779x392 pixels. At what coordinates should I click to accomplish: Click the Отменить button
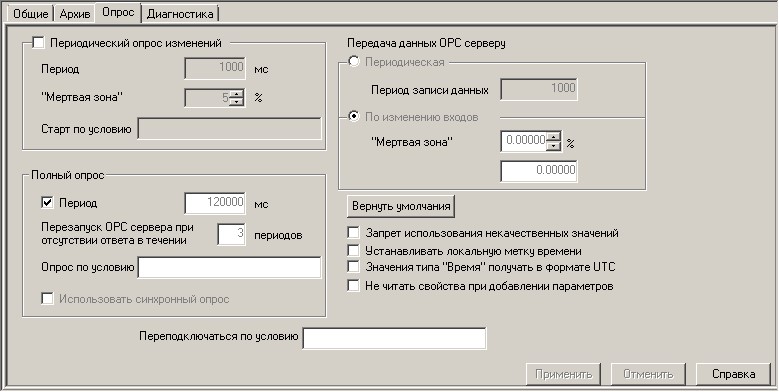coord(648,374)
